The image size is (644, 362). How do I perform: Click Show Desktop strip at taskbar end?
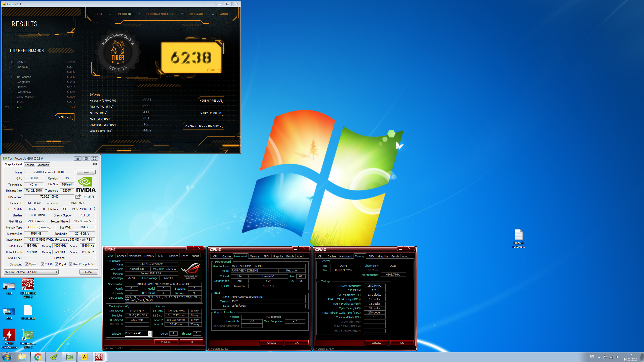click(642, 357)
